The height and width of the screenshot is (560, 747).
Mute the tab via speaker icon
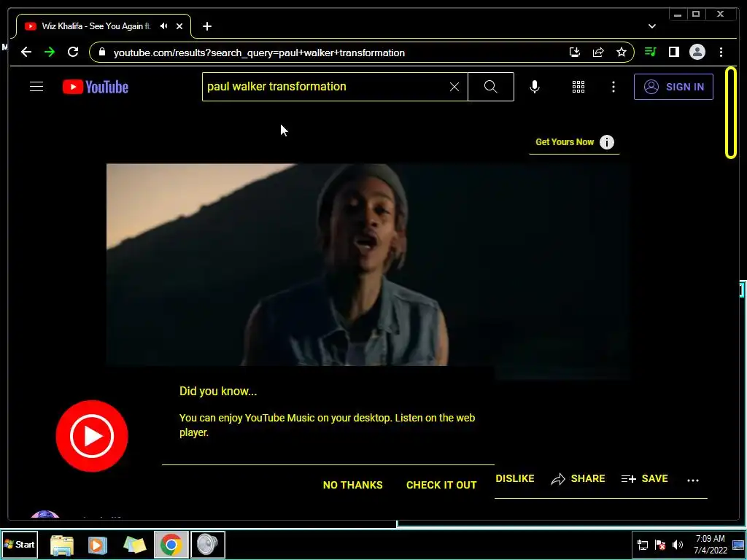click(x=164, y=26)
